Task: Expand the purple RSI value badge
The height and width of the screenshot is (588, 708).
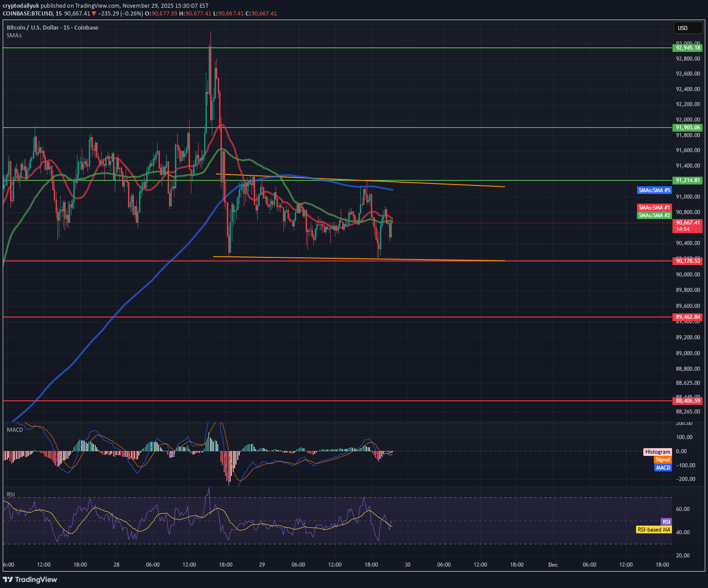Action: 666,522
